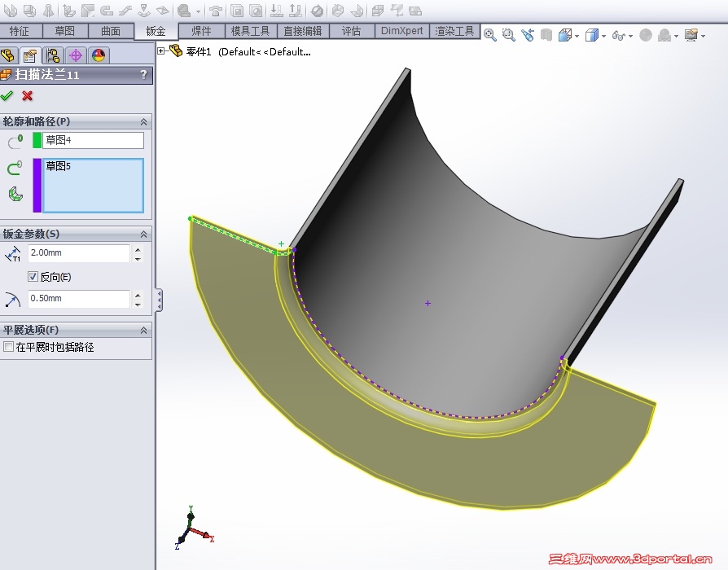Viewport: 728px width, 570px height.
Task: Switch to the 曲面 tab
Action: point(111,31)
